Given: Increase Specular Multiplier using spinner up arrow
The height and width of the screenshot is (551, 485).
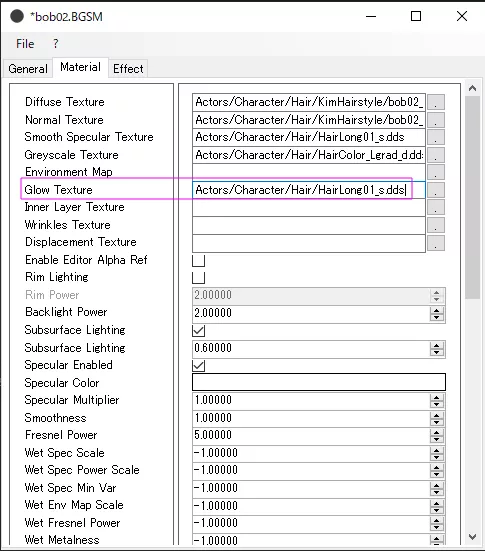Looking at the screenshot, I should click(x=436, y=398).
